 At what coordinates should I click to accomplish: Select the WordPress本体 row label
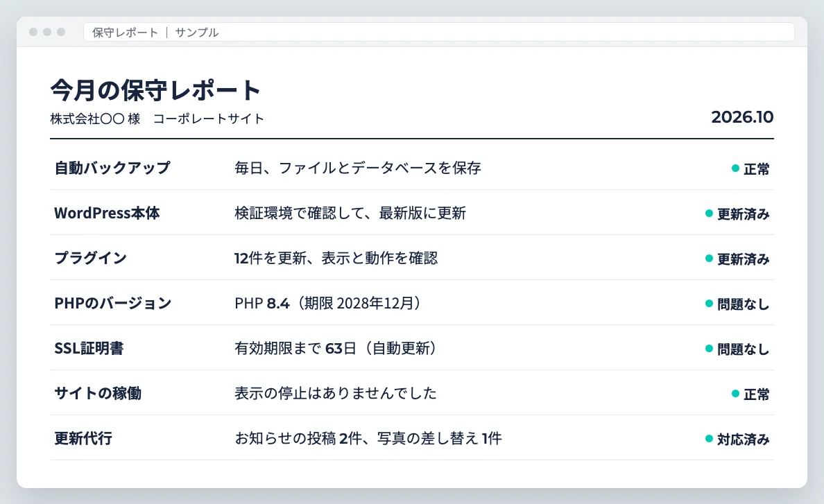click(108, 213)
